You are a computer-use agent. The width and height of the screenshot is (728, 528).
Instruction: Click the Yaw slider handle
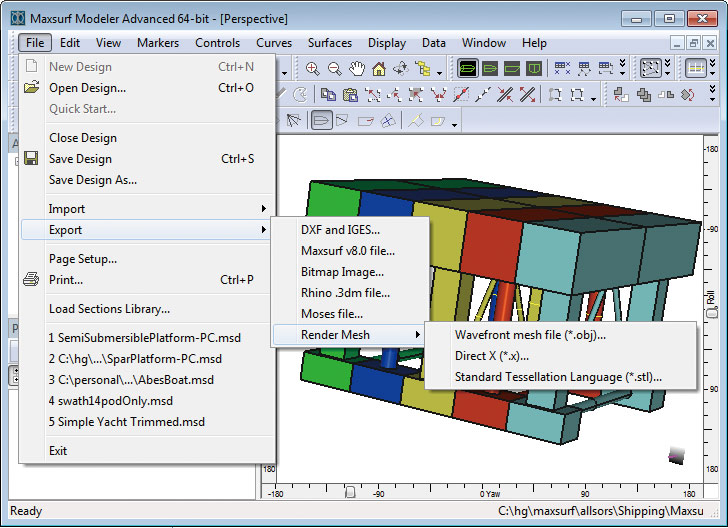[351, 492]
